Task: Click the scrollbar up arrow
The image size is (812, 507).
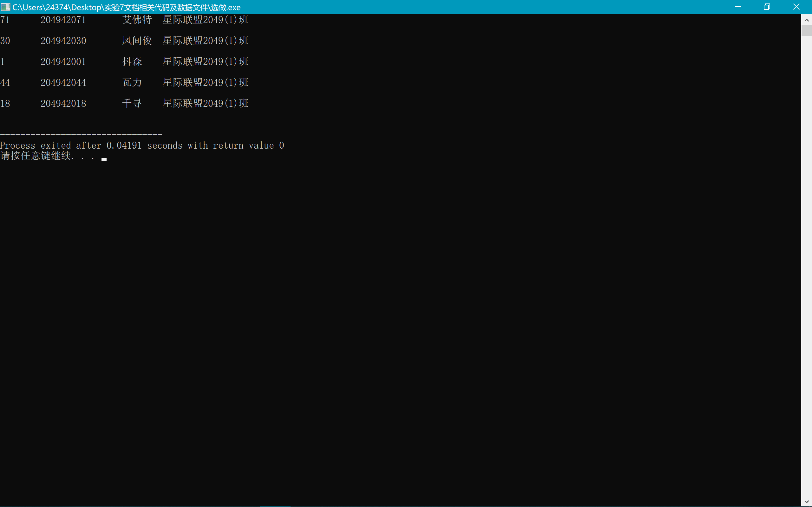Action: point(807,20)
